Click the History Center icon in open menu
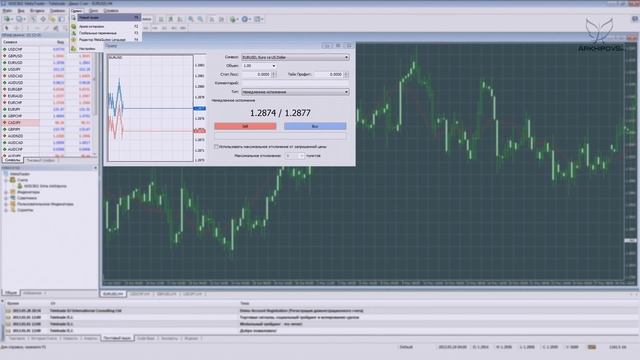 coord(74,27)
